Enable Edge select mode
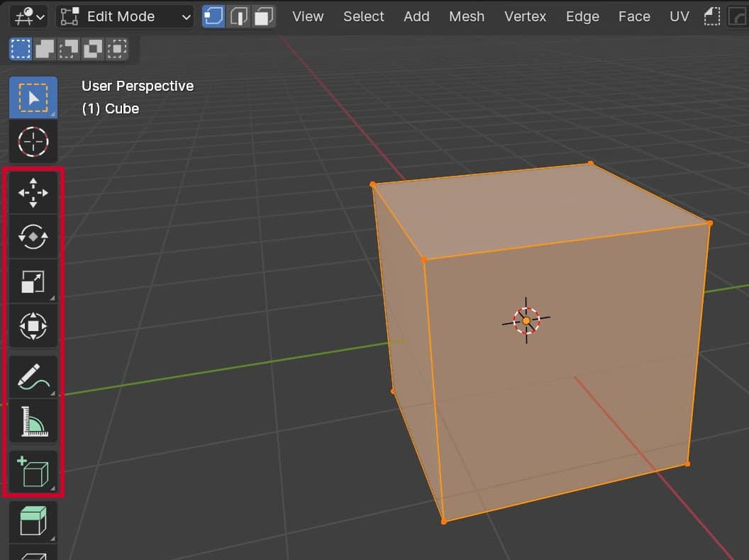This screenshot has width=749, height=560. point(240,16)
